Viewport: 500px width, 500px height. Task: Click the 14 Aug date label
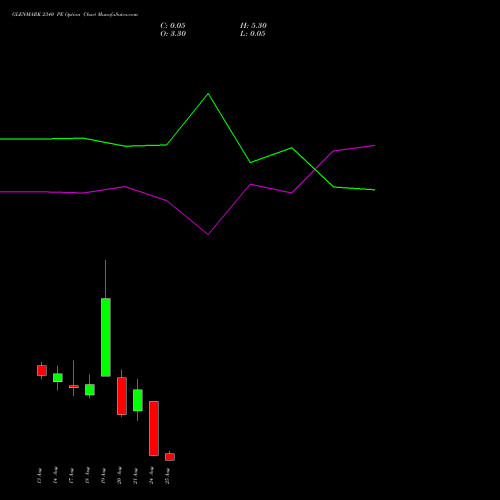55,476
